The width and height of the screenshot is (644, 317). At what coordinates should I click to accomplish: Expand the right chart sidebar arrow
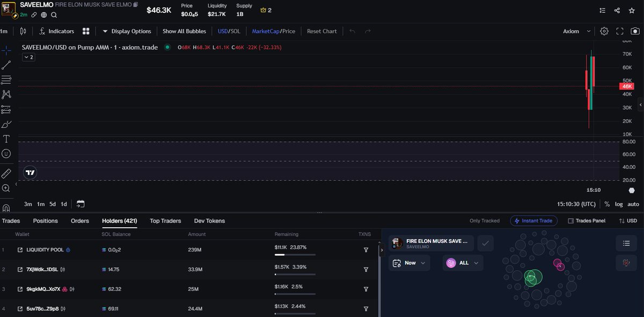click(x=640, y=104)
